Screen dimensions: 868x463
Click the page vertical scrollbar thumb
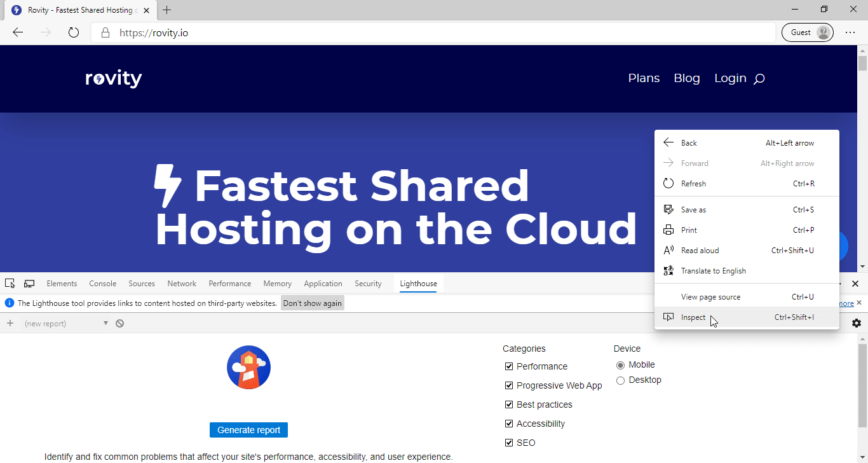click(x=862, y=64)
